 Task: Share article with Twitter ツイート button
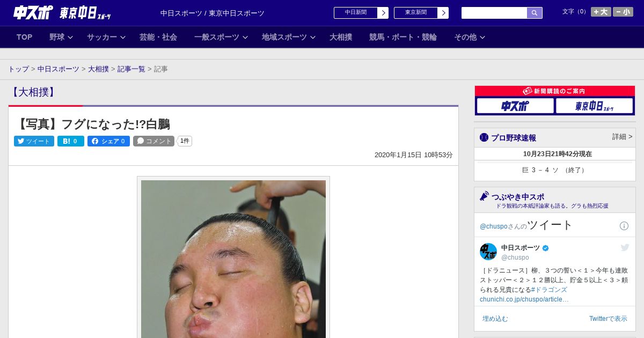34,141
